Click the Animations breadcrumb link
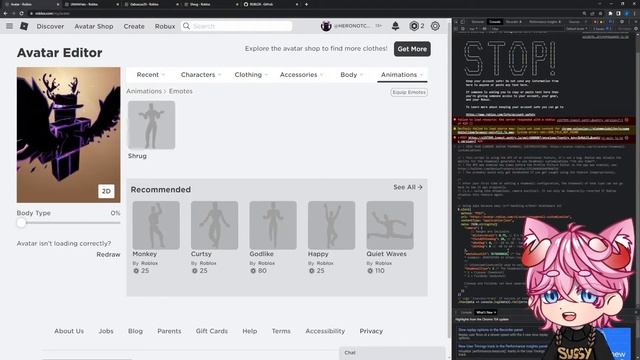Viewport: 640px width, 360px height. [x=144, y=91]
